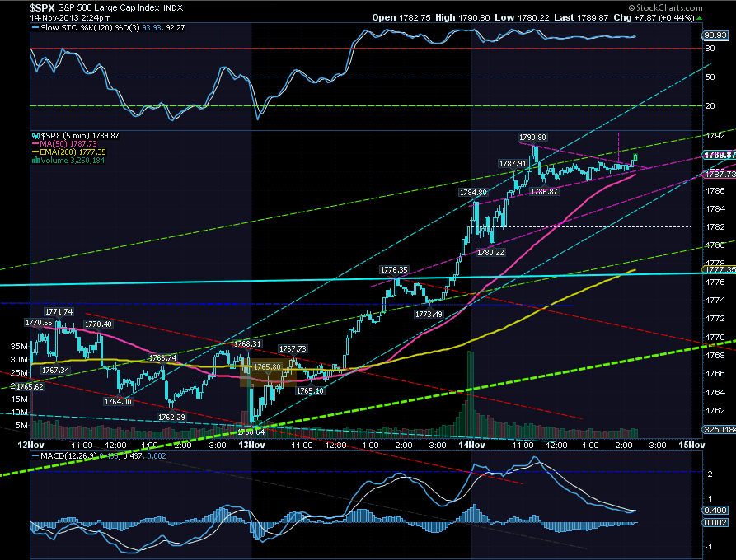Screen dimensions: 736x560
Task: Click the Low 1780.22 value in the header
Action: coord(522,18)
